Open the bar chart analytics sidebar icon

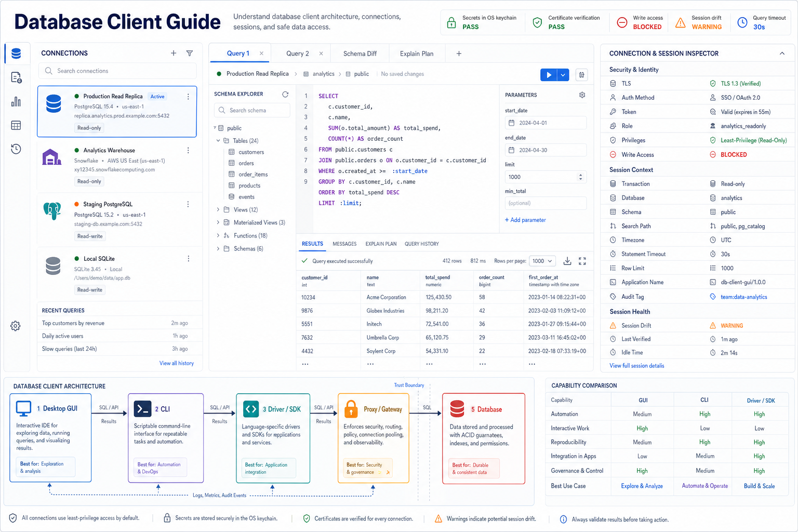coord(16,101)
